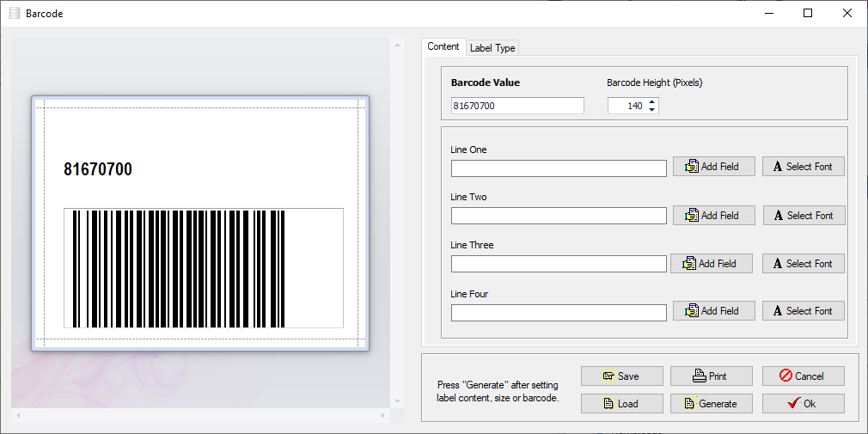The height and width of the screenshot is (434, 868).
Task: Click the Line Four text field
Action: 559,313
